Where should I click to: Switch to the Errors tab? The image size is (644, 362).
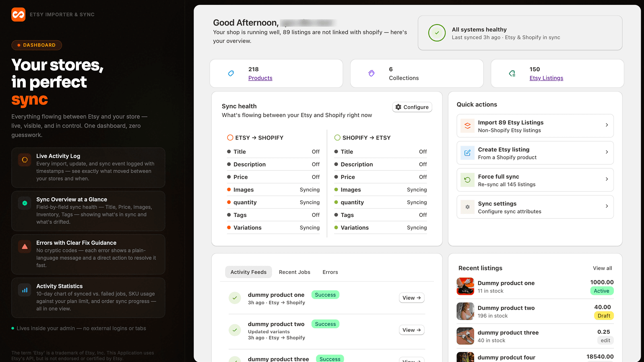tap(330, 272)
